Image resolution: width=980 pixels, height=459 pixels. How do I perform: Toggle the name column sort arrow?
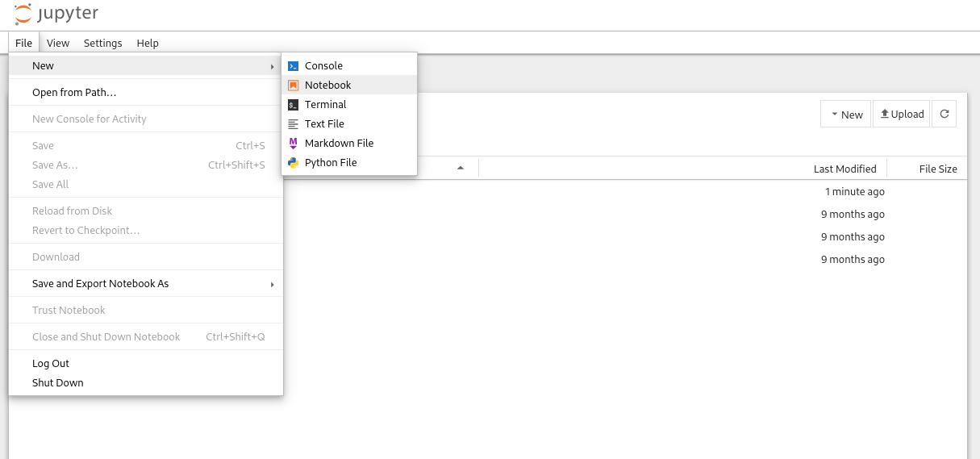pyautogui.click(x=461, y=169)
